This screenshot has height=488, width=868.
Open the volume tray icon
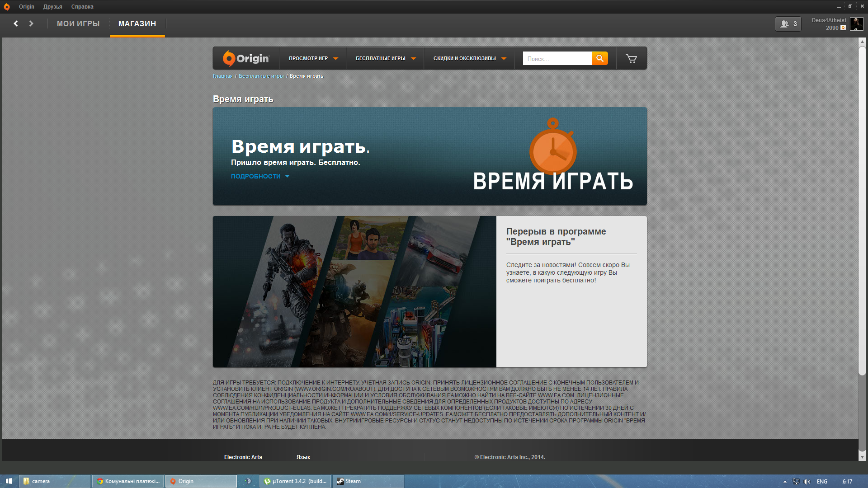pos(807,482)
